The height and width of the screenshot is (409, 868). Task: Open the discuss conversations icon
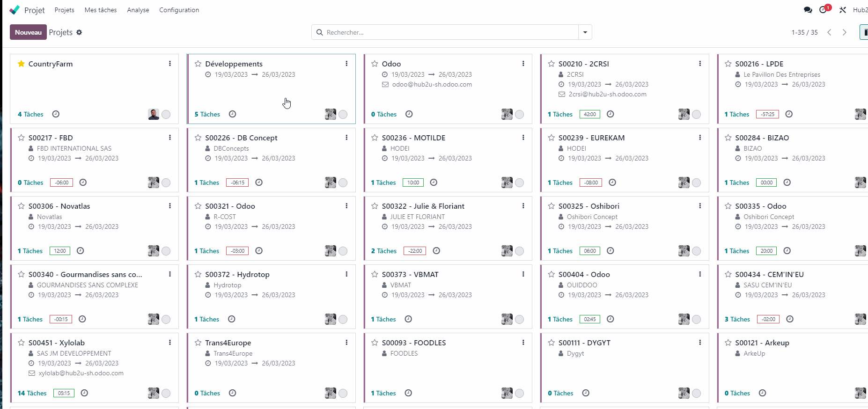tap(808, 10)
